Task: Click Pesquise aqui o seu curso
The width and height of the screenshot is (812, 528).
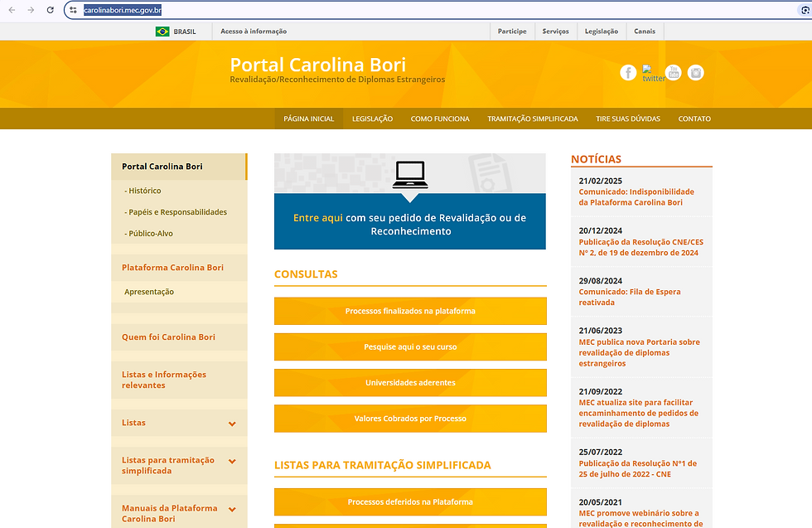Action: [x=410, y=346]
